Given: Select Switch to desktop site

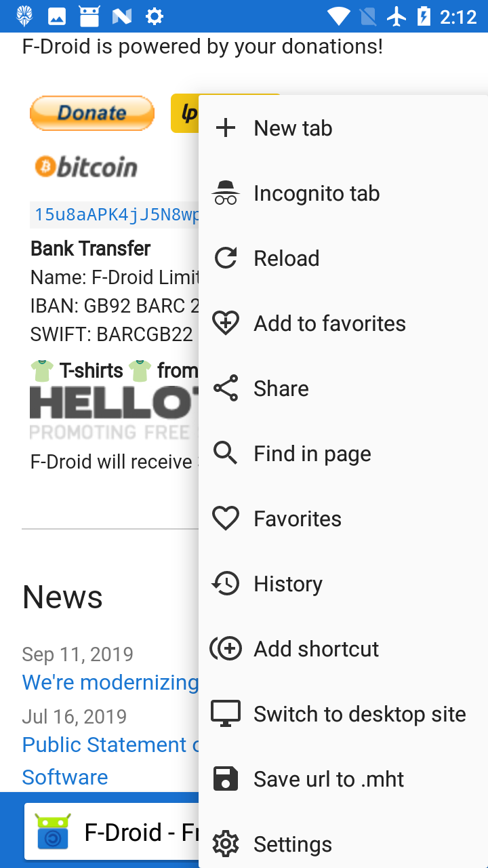Looking at the screenshot, I should point(359,714).
